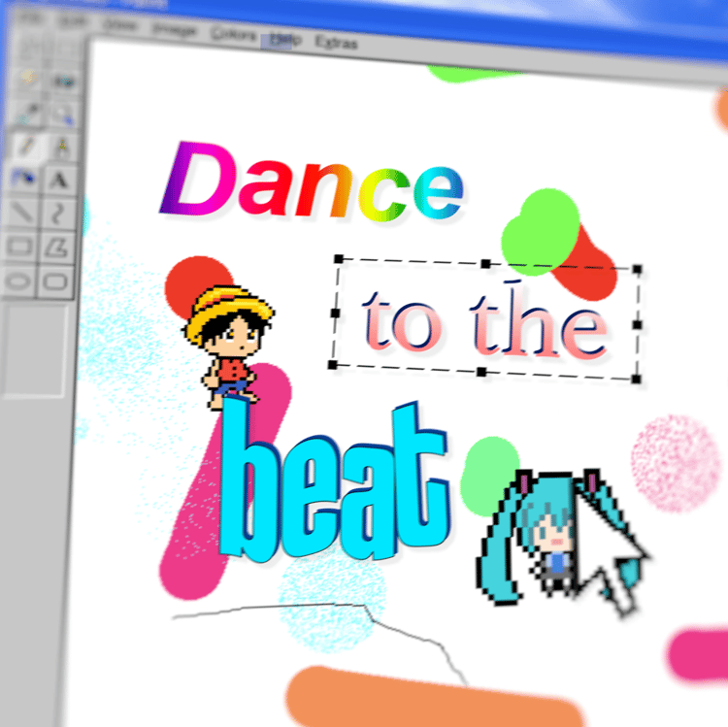The height and width of the screenshot is (727, 728).
Task: Select the Ellipse shape tool
Action: coord(18,281)
